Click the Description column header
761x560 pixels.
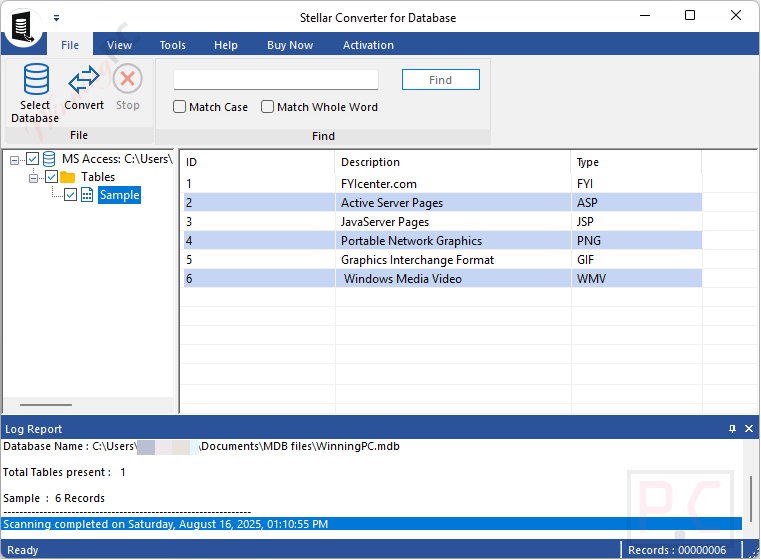[x=453, y=162]
